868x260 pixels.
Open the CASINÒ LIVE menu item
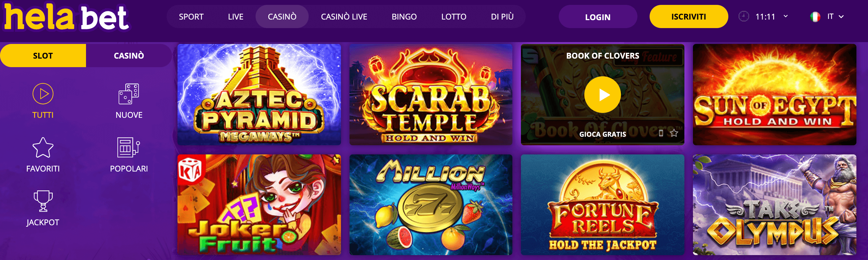coord(344,16)
